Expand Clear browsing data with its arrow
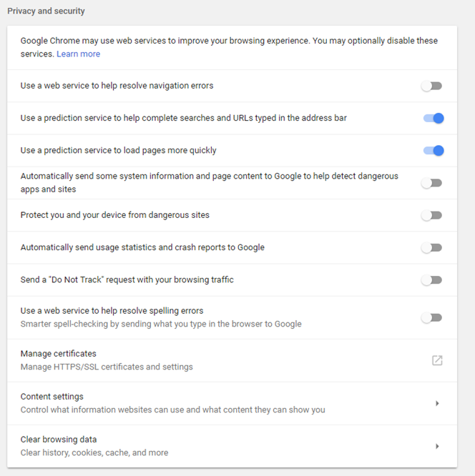 coord(437,446)
